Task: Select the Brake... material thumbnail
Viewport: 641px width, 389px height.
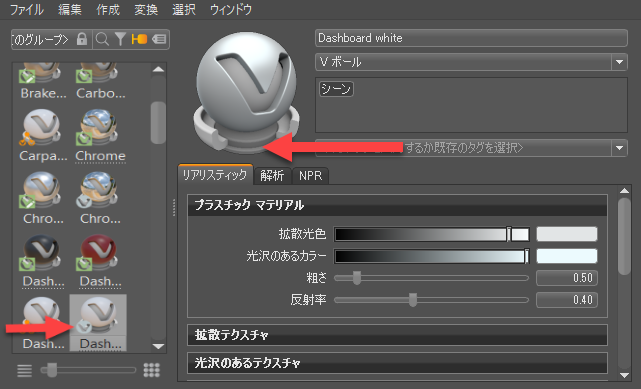Action: pyautogui.click(x=42, y=81)
